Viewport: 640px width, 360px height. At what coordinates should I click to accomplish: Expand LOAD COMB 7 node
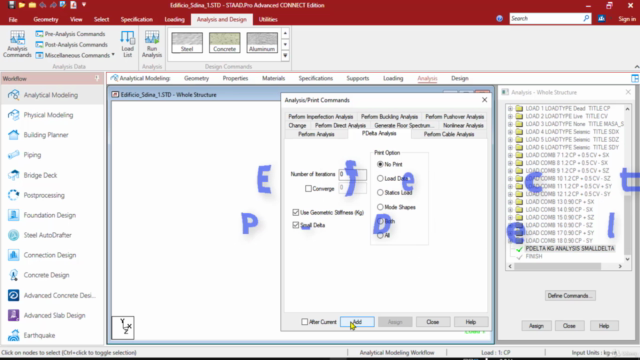510,155
